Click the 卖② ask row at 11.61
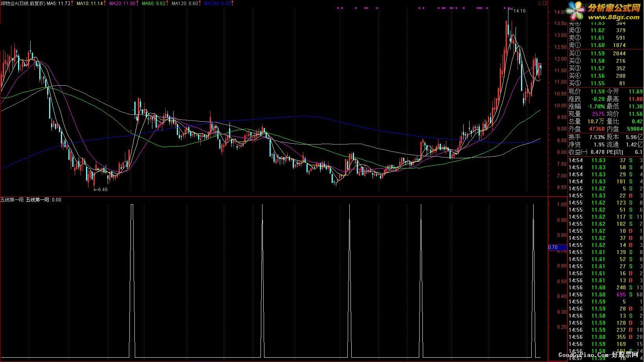The height and width of the screenshot is (362, 644). click(597, 38)
